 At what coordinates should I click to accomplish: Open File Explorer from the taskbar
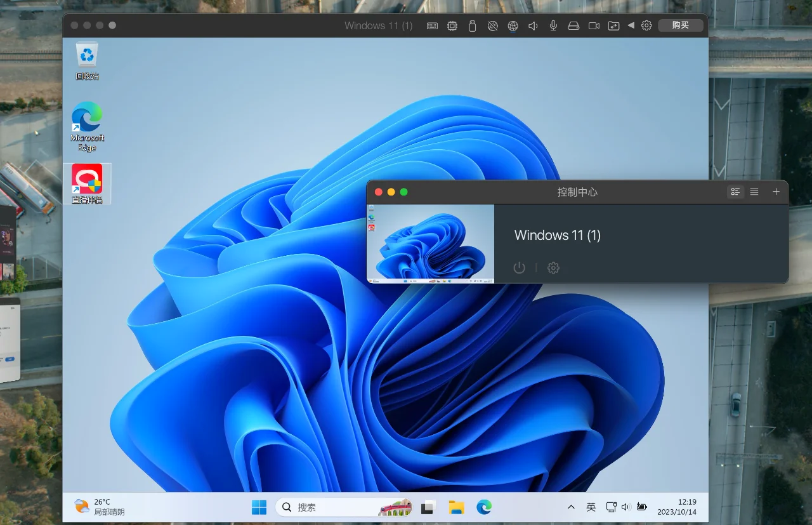tap(456, 507)
